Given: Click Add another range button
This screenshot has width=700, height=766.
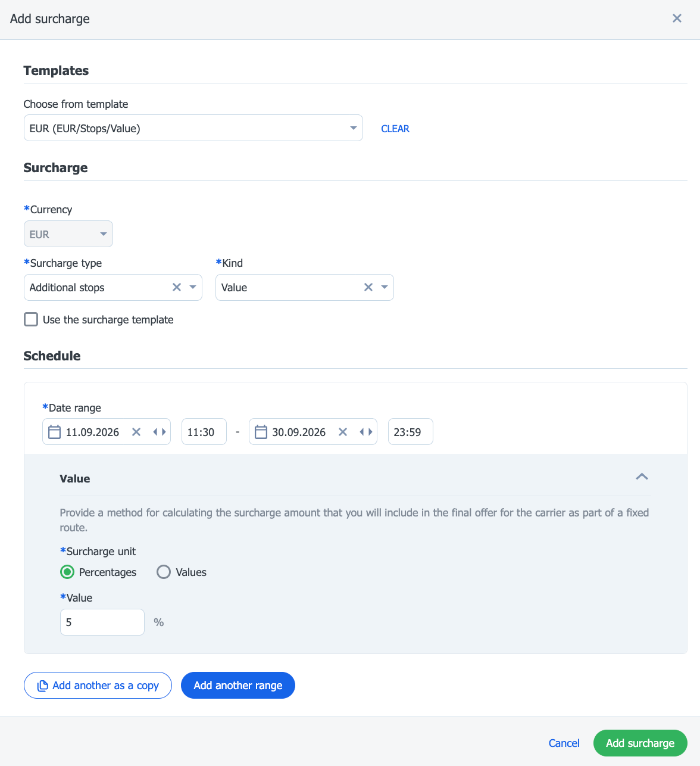Looking at the screenshot, I should tap(238, 685).
